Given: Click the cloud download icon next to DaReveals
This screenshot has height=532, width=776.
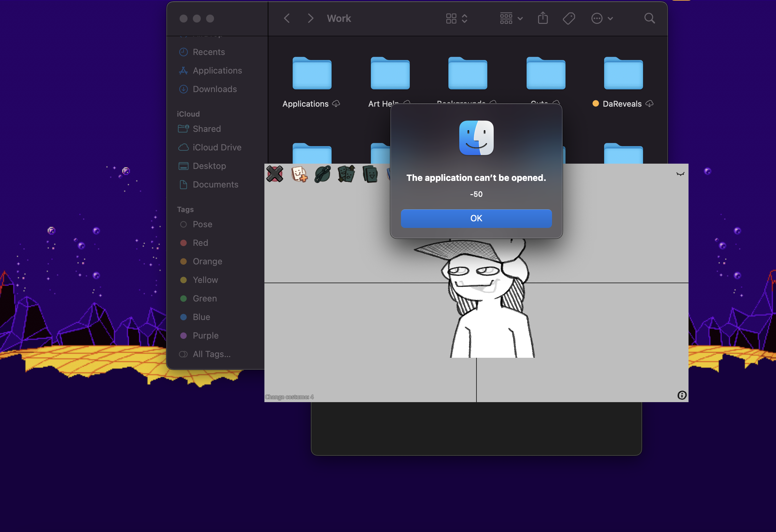Looking at the screenshot, I should tap(649, 104).
